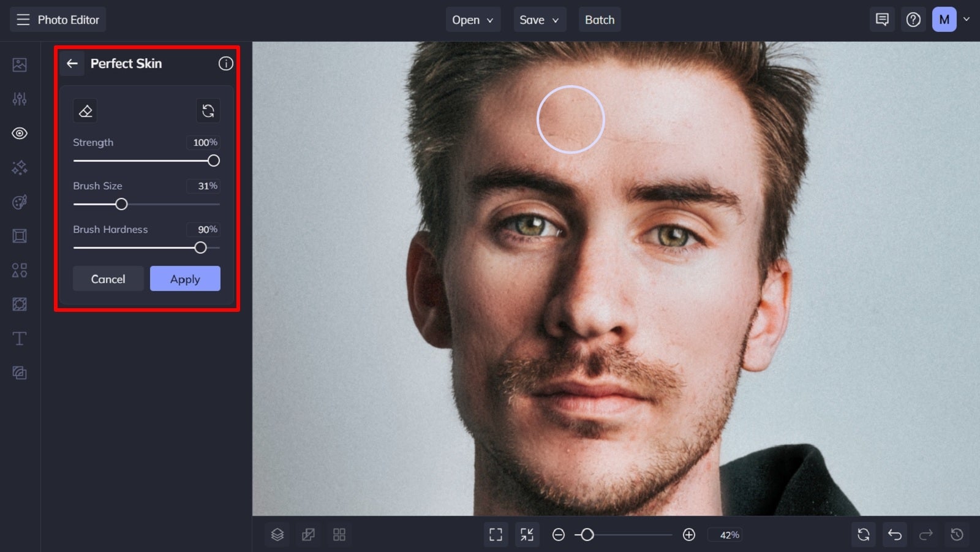Click the reset icon in Perfect Skin panel
Viewport: 980px width, 552px height.
point(208,111)
